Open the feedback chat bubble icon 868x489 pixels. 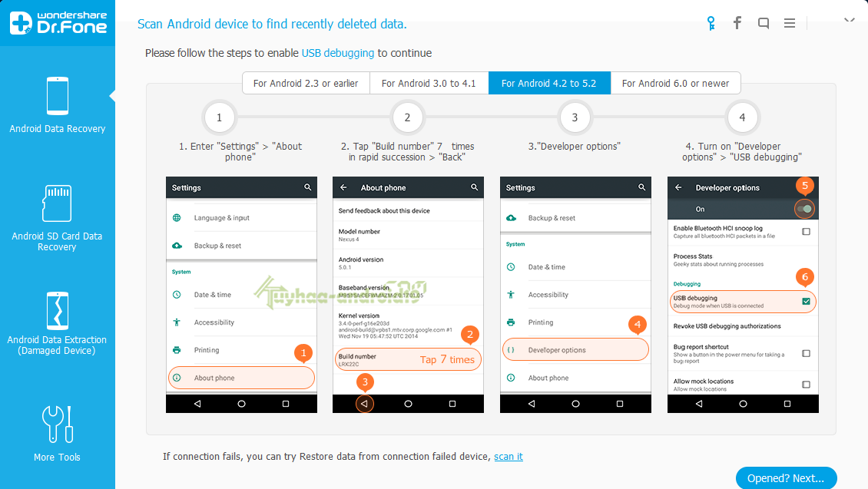[x=764, y=23]
